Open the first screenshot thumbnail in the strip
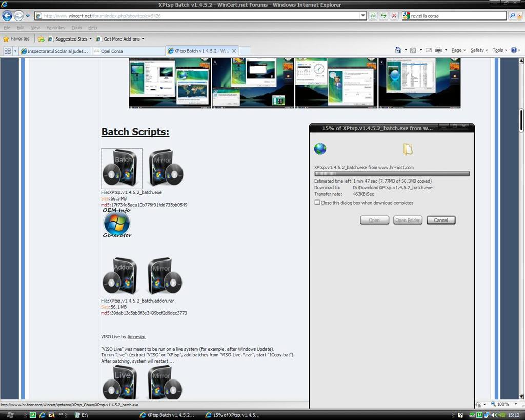The width and height of the screenshot is (525, 420). pos(170,83)
